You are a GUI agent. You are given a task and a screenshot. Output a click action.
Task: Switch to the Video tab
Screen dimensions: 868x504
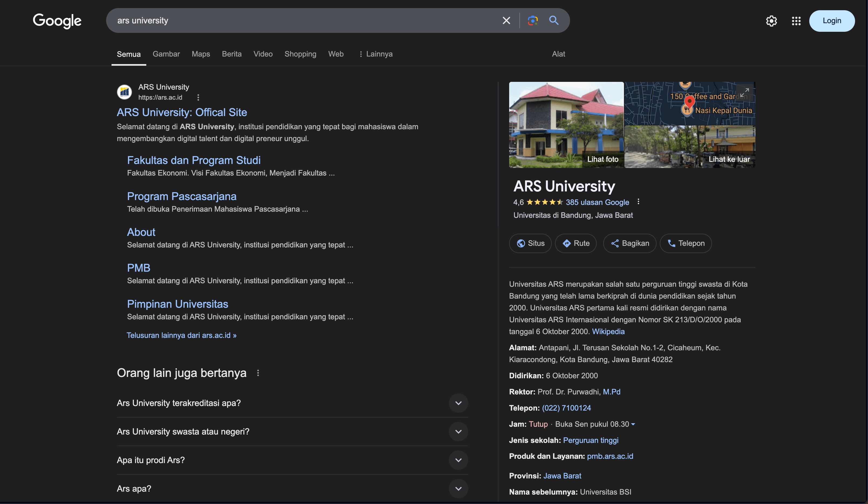click(263, 54)
